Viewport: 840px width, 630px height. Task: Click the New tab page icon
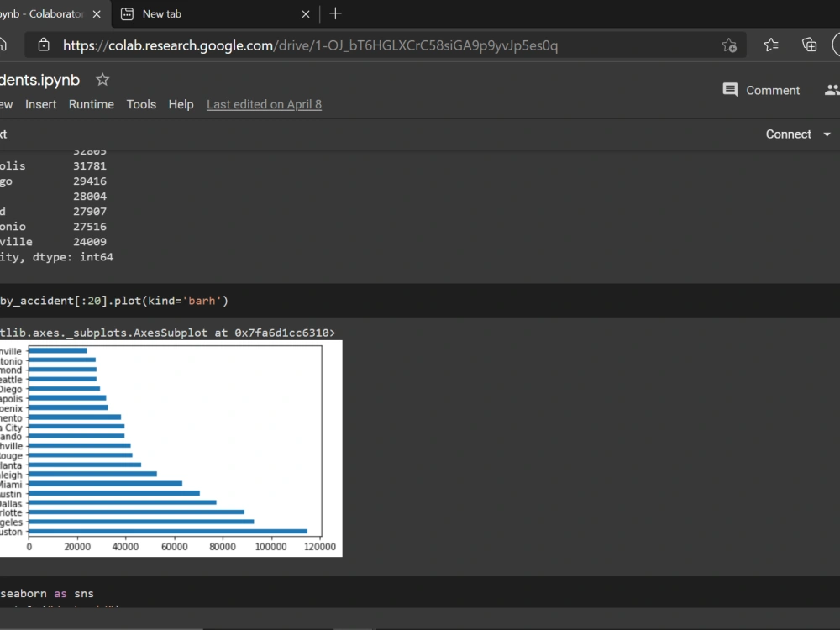point(127,14)
